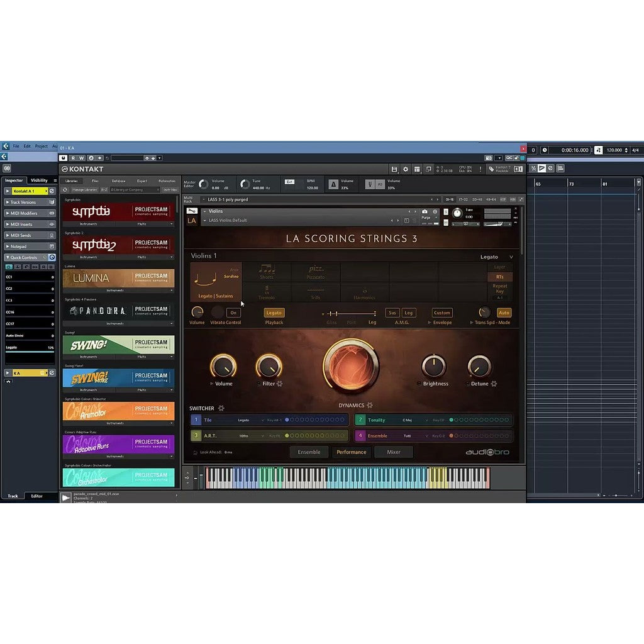Click the Library or Company search field
Image resolution: width=644 pixels, height=644 pixels.
135,190
